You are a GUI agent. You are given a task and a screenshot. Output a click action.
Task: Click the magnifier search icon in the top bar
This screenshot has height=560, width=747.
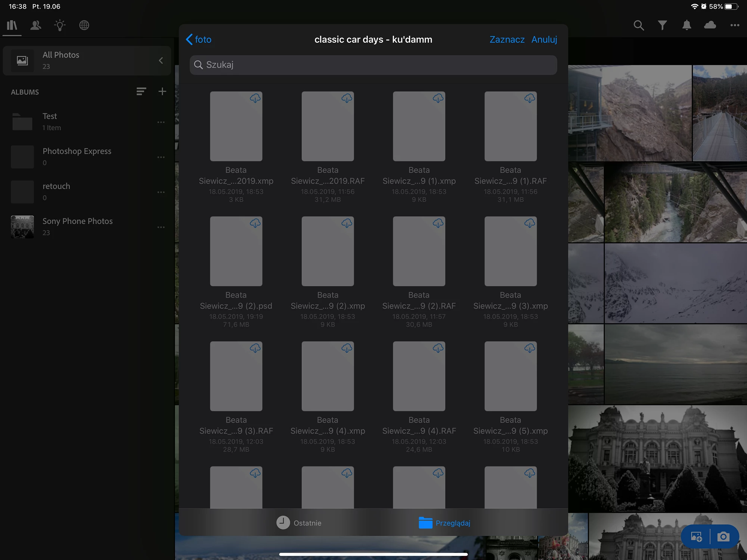[x=639, y=25]
